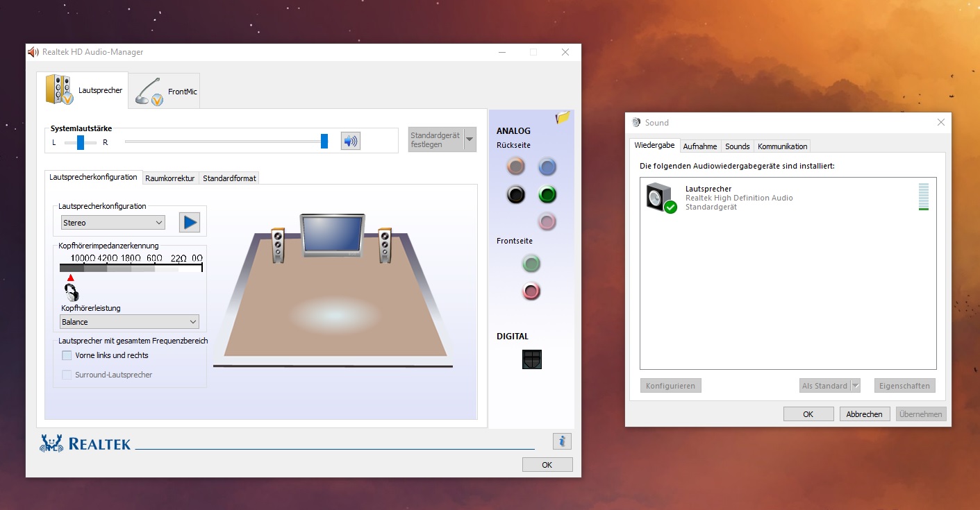
Task: Click the black rear-panel audio jack
Action: pyautogui.click(x=515, y=194)
